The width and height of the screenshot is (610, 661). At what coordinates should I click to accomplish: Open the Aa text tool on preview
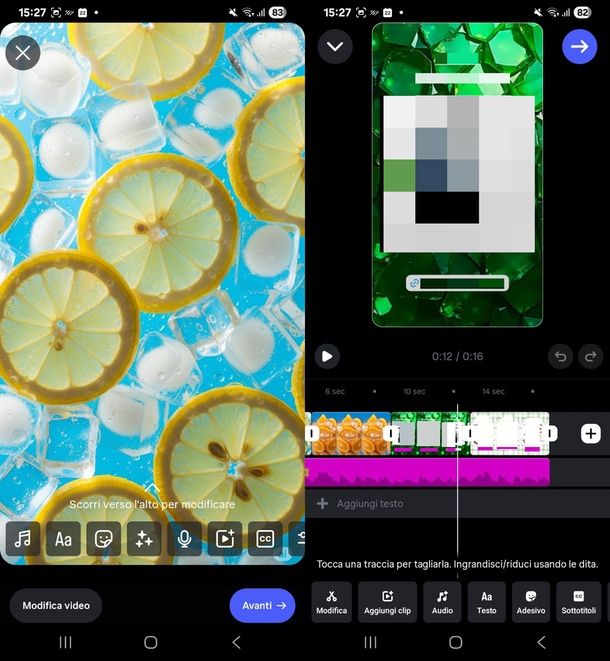tap(63, 539)
